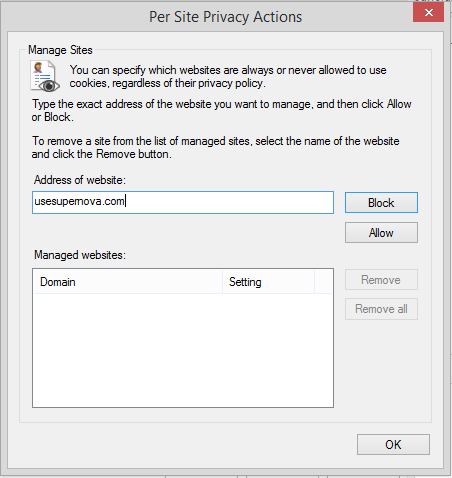Click the 'Type the exact address' instruction text

(x=221, y=110)
